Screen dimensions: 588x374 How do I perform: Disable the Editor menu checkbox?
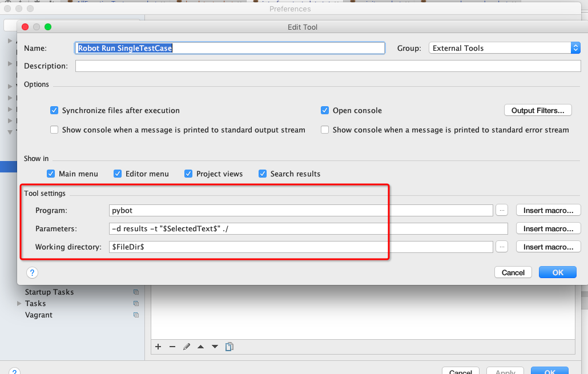point(118,174)
